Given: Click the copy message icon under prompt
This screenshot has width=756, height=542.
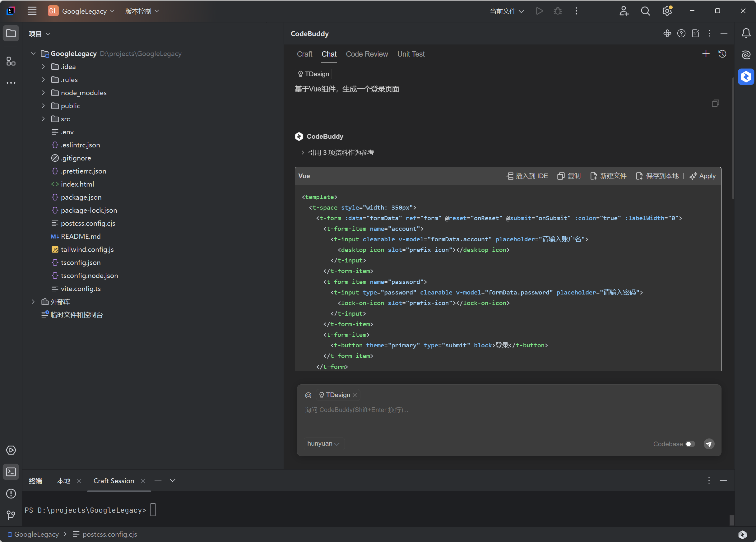Looking at the screenshot, I should 715,103.
